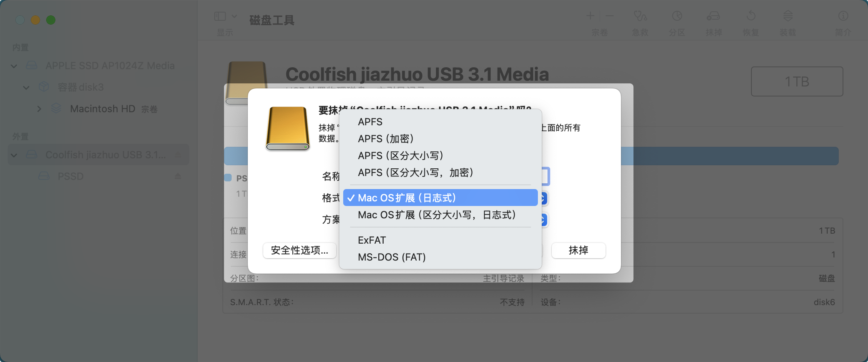Click the Partition (分区) toolbar icon

(x=677, y=16)
